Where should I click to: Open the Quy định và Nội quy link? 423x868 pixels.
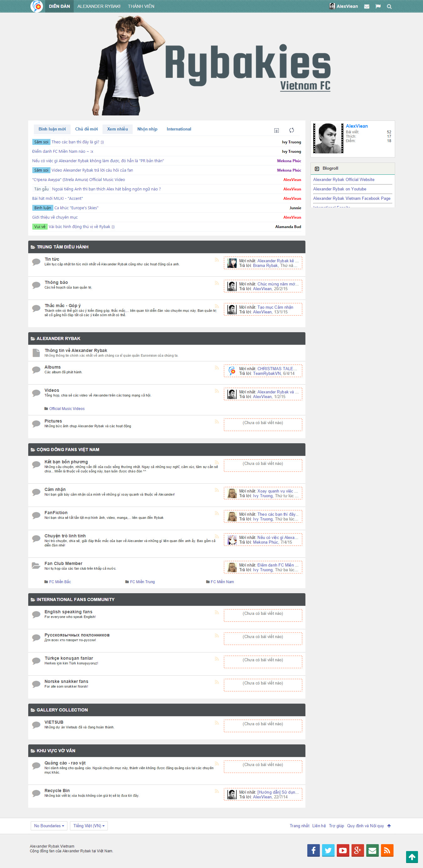pyautogui.click(x=365, y=826)
